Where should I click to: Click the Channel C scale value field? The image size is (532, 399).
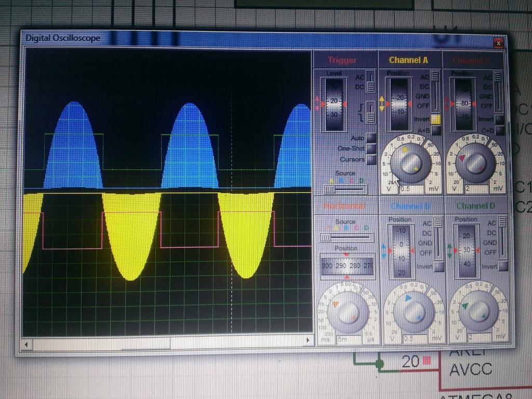click(x=476, y=189)
